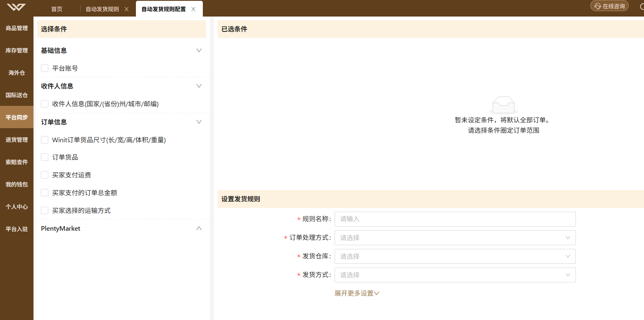
Task: Check the 平台账号 checkbox
Action: (45, 68)
